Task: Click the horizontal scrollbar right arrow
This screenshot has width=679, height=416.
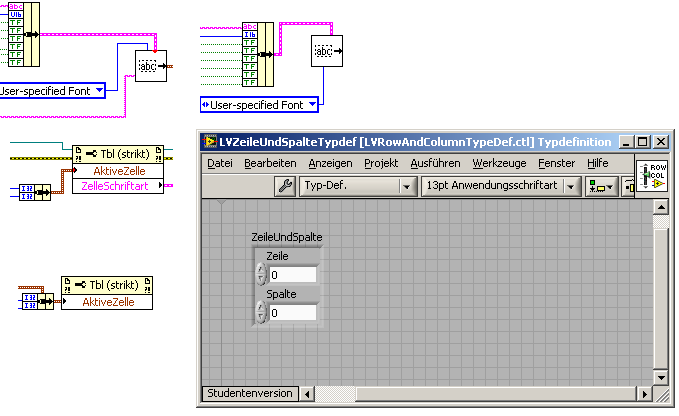Action: [644, 394]
